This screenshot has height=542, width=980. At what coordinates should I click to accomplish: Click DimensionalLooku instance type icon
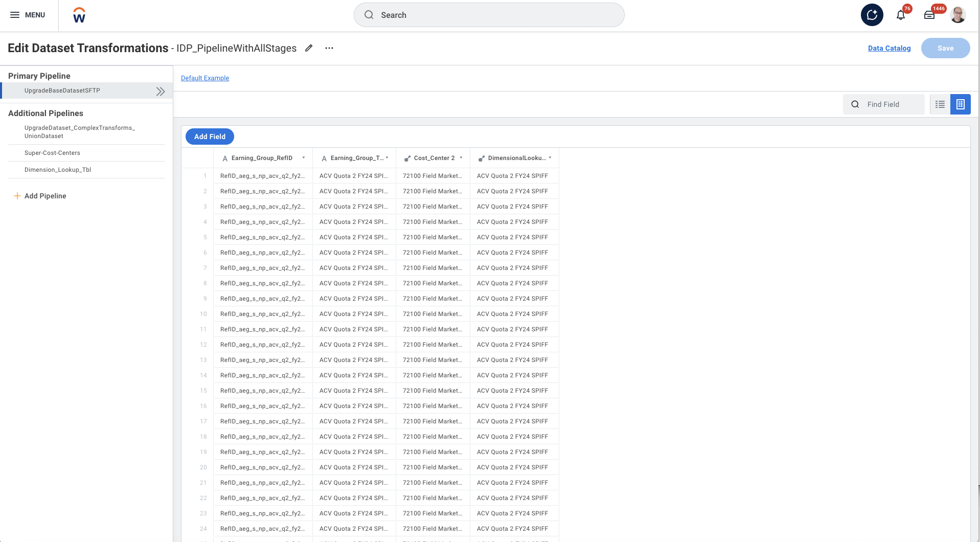(x=482, y=159)
